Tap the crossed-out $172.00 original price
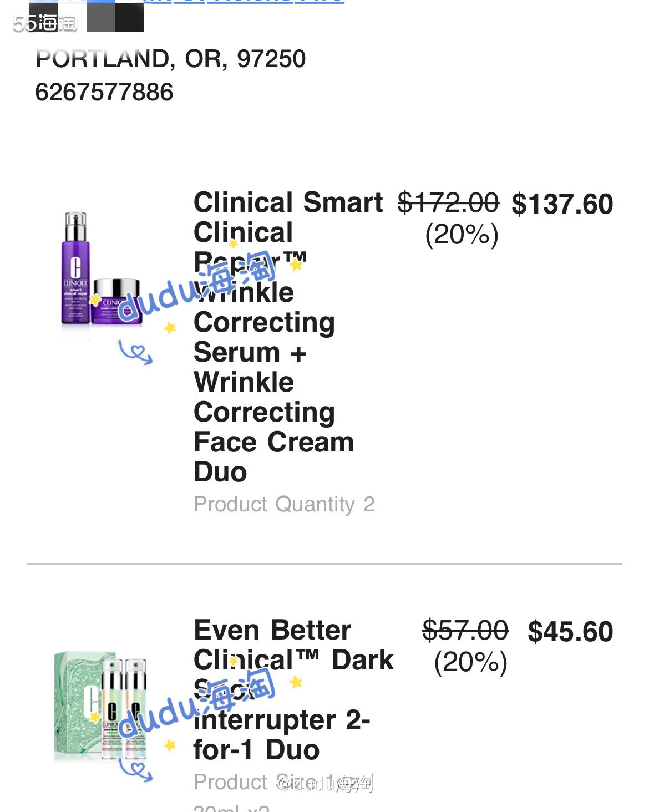The image size is (649, 812). pos(448,202)
